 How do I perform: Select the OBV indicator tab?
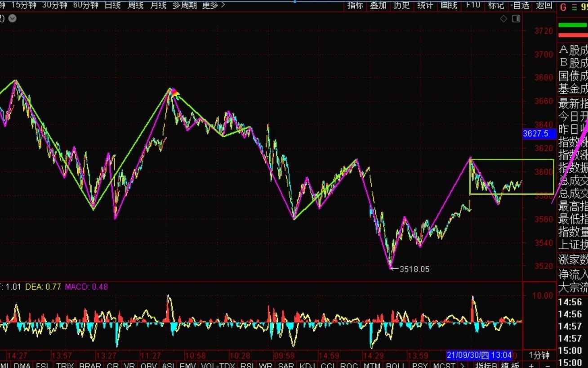coord(149,366)
